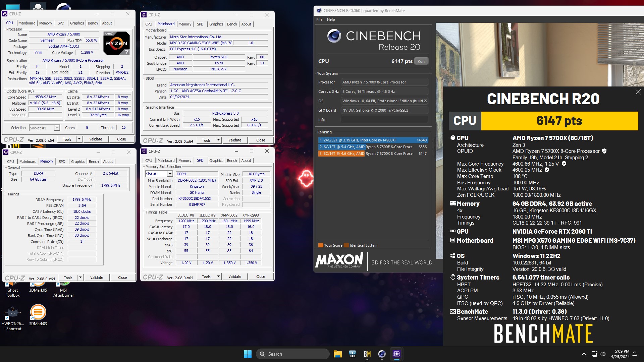The width and height of the screenshot is (644, 362).
Task: Select the Ryzen 7 5700X ranking row
Action: point(373,154)
